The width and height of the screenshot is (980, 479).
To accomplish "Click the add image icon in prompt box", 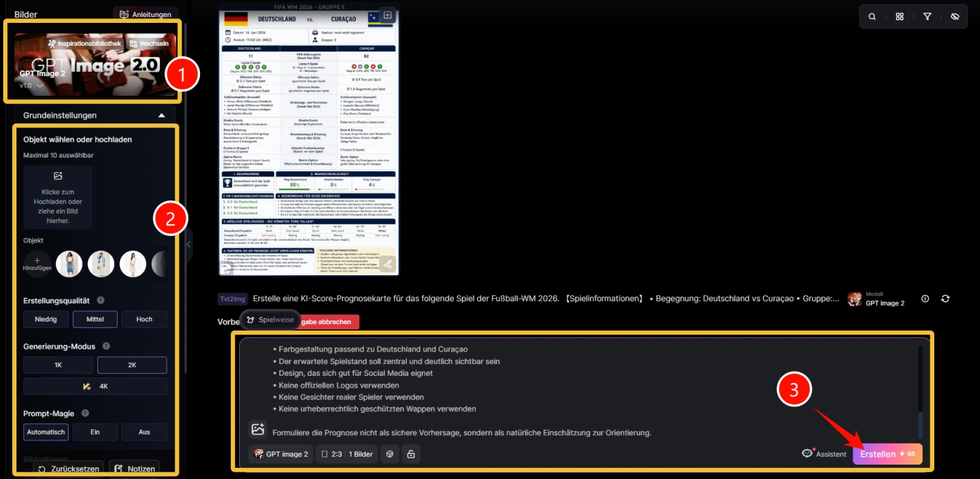I will pos(257,429).
